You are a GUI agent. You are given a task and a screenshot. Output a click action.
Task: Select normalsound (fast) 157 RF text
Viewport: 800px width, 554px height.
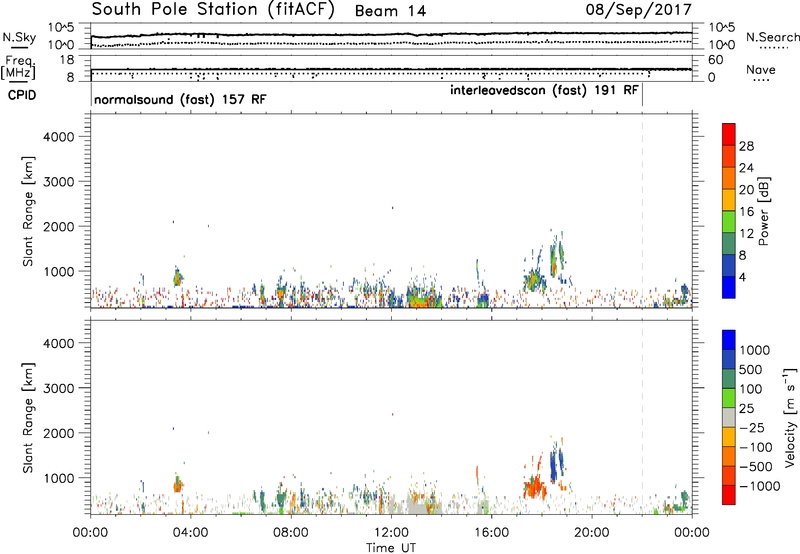180,99
